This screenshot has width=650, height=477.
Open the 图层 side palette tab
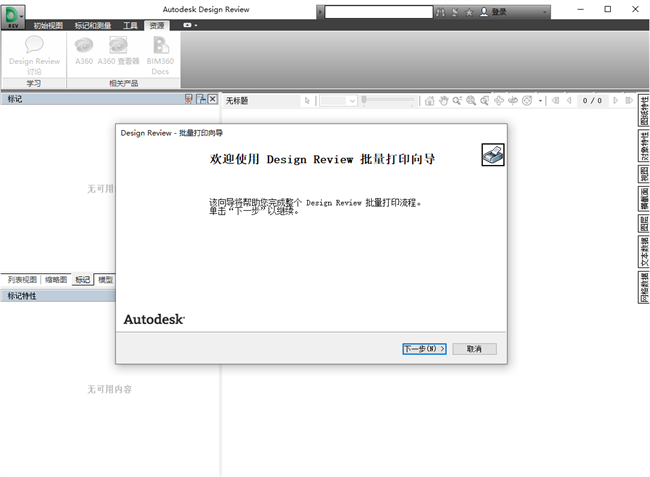[644, 224]
